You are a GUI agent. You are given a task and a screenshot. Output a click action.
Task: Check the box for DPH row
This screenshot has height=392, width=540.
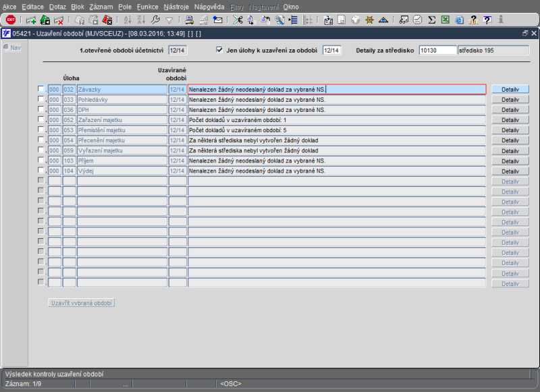click(x=41, y=109)
